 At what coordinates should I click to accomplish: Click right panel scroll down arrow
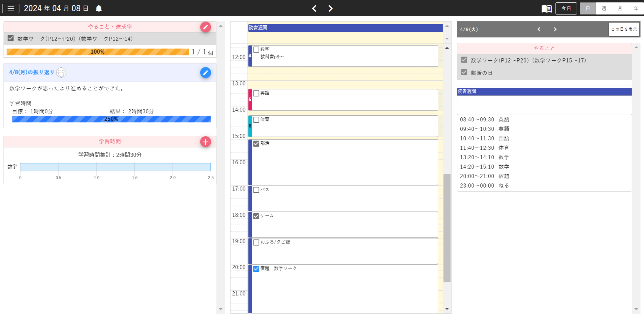coord(636,309)
